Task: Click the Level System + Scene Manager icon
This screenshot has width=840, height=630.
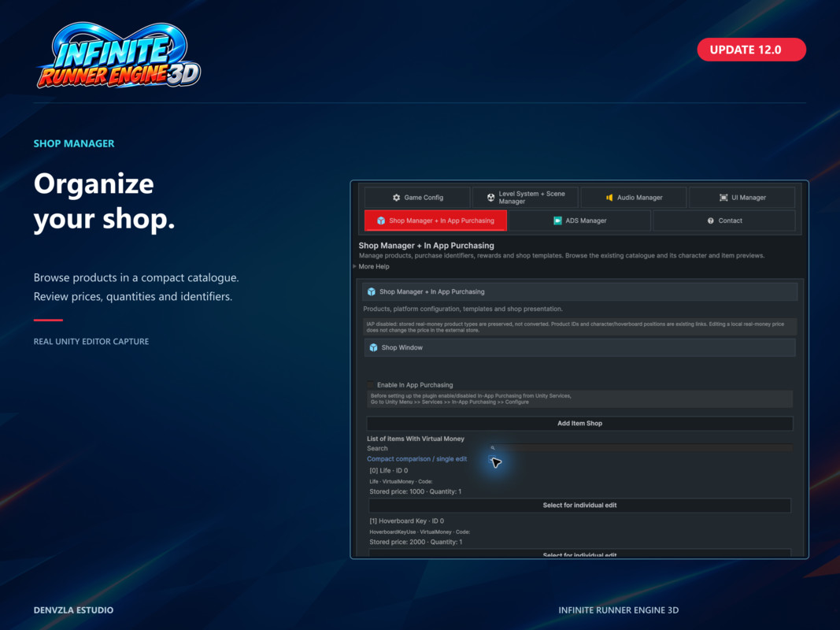Action: [490, 198]
